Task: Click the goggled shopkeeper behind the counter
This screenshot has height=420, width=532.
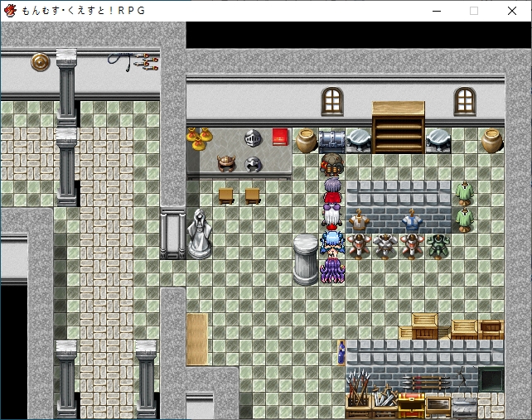Action: tap(331, 165)
